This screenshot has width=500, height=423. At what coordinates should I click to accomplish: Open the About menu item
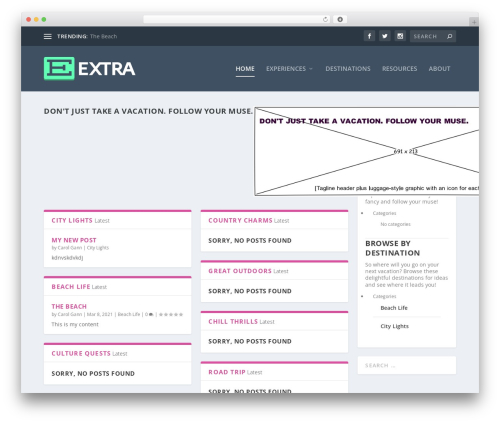click(x=439, y=69)
